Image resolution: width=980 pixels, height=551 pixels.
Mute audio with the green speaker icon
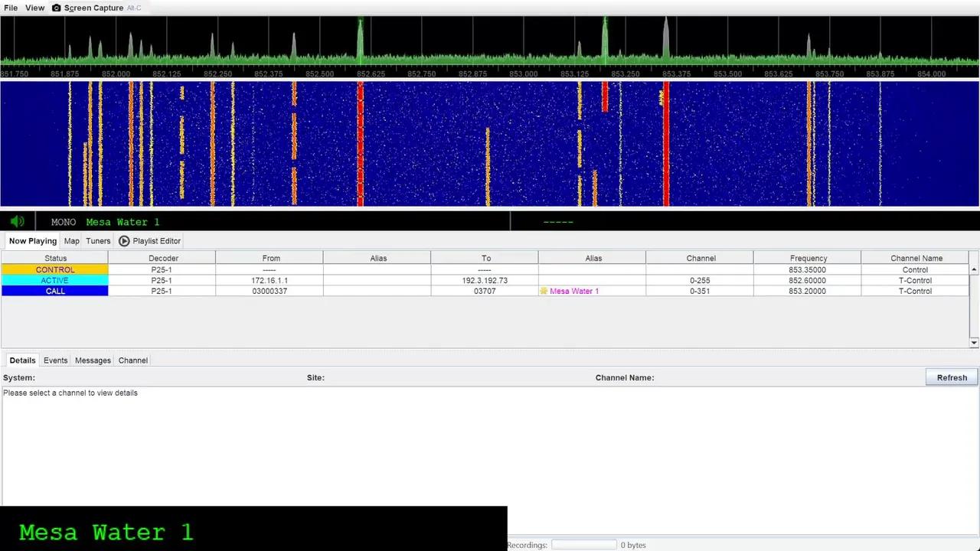(18, 222)
